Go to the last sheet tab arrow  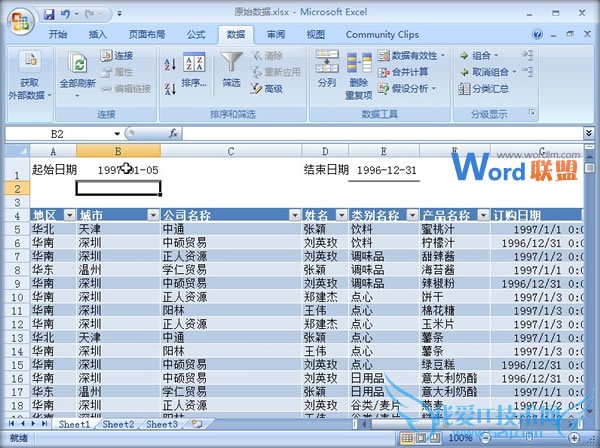point(45,424)
